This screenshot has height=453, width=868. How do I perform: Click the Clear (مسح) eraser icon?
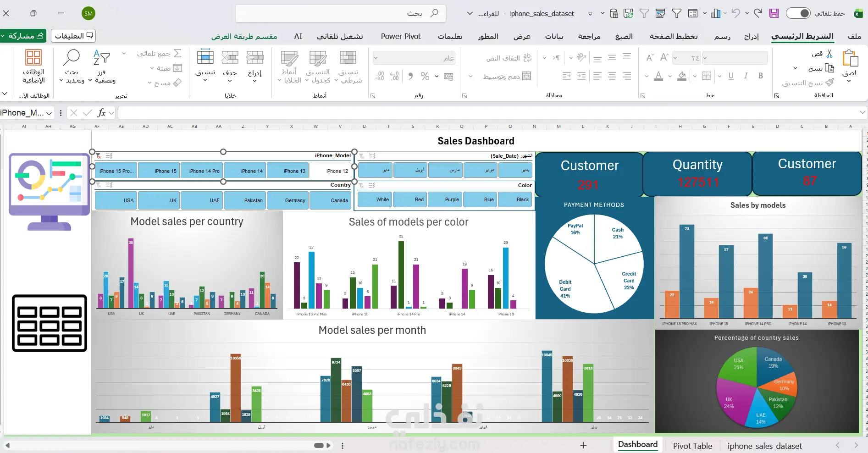pos(177,83)
